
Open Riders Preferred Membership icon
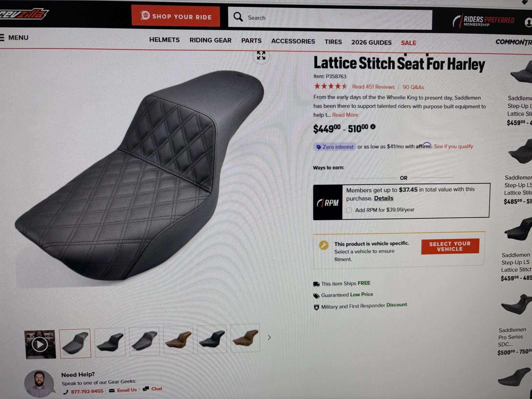pyautogui.click(x=484, y=21)
